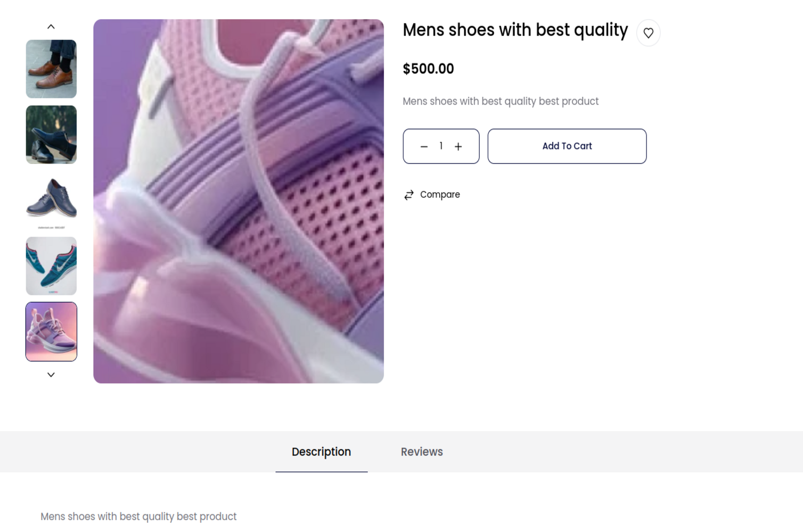Select the pink and purple sneaker thumbnail
The width and height of the screenshot is (803, 532).
[x=51, y=331]
